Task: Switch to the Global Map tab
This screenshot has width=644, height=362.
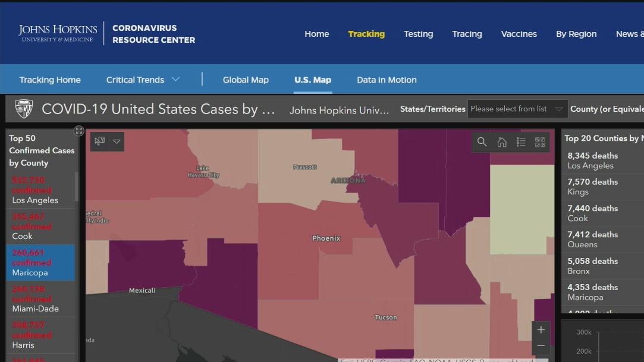Action: (x=246, y=80)
